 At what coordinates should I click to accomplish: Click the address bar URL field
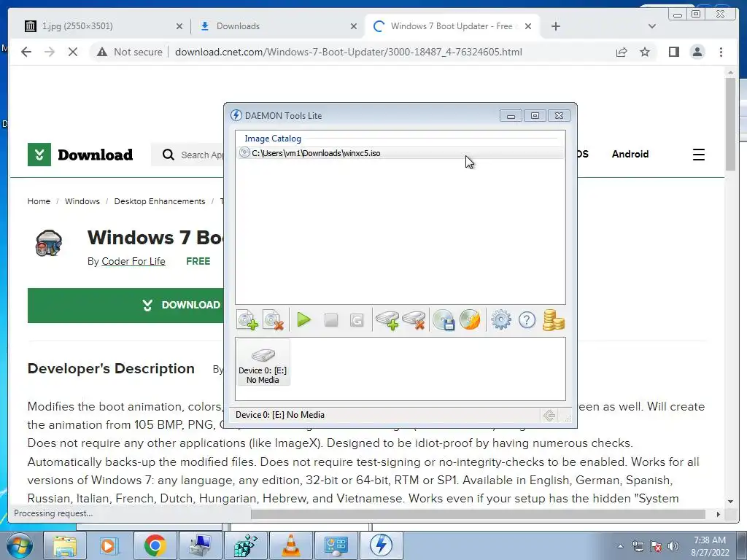click(x=348, y=52)
